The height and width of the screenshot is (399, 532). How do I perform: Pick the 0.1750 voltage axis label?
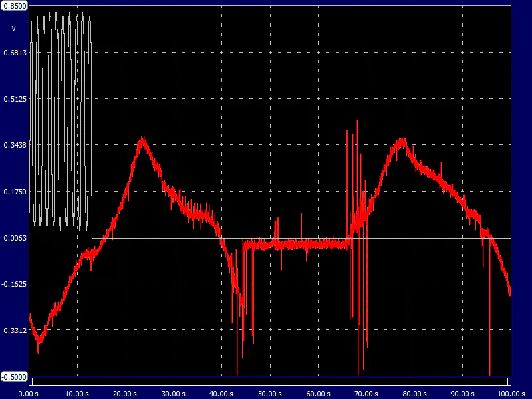15,192
